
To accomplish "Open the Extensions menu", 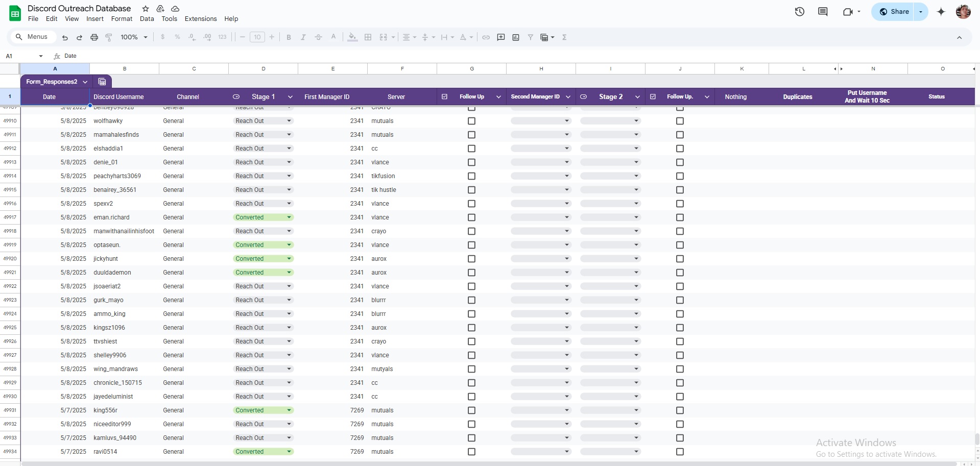I will click(200, 19).
